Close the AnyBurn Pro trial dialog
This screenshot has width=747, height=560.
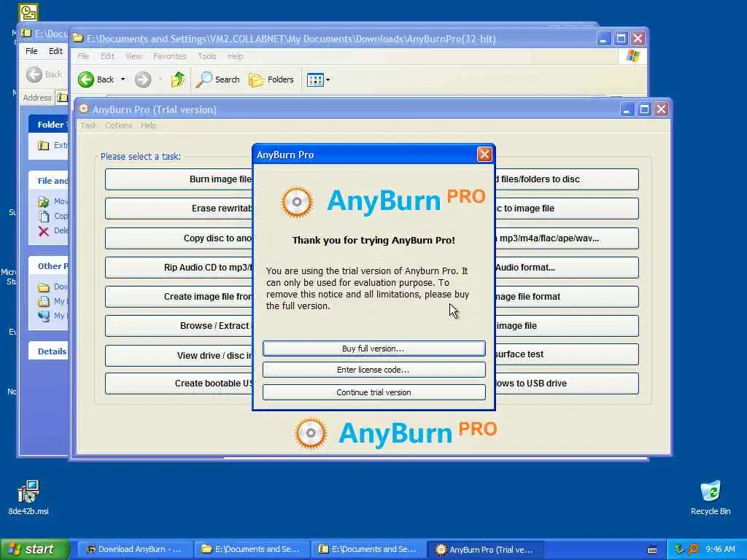point(484,155)
